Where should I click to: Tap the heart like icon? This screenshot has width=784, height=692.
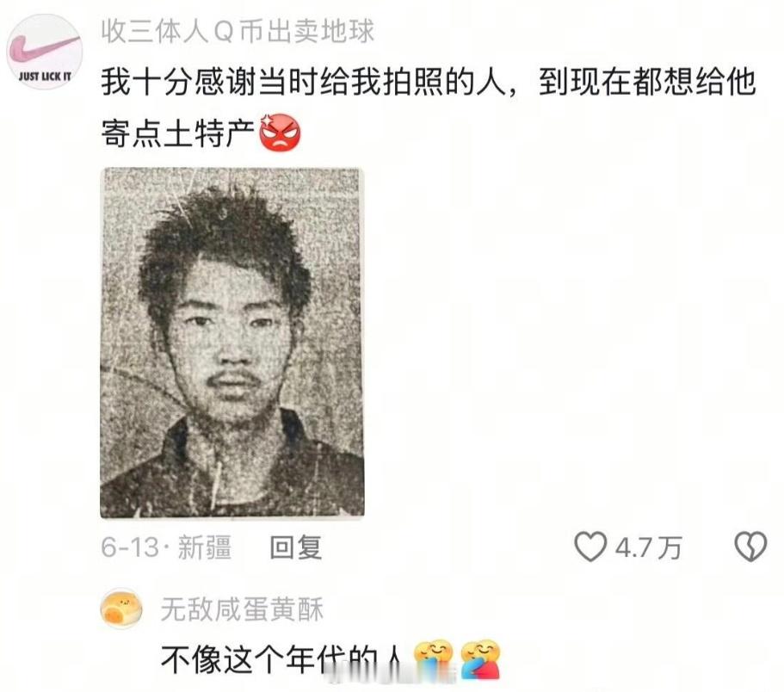(x=590, y=547)
